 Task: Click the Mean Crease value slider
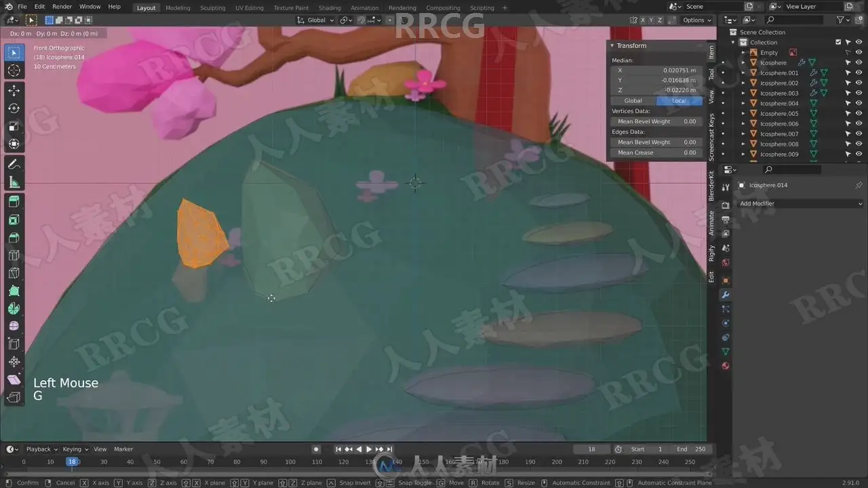[656, 152]
